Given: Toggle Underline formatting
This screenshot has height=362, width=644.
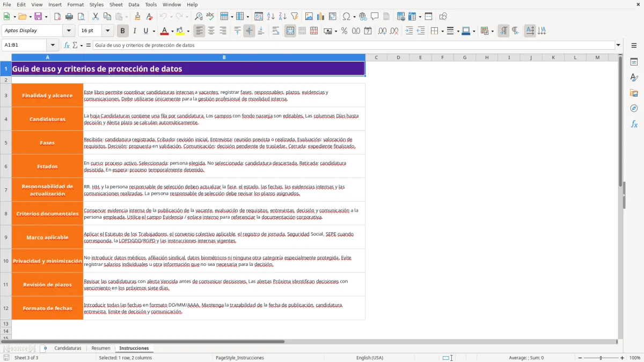Looking at the screenshot, I should pos(145,31).
